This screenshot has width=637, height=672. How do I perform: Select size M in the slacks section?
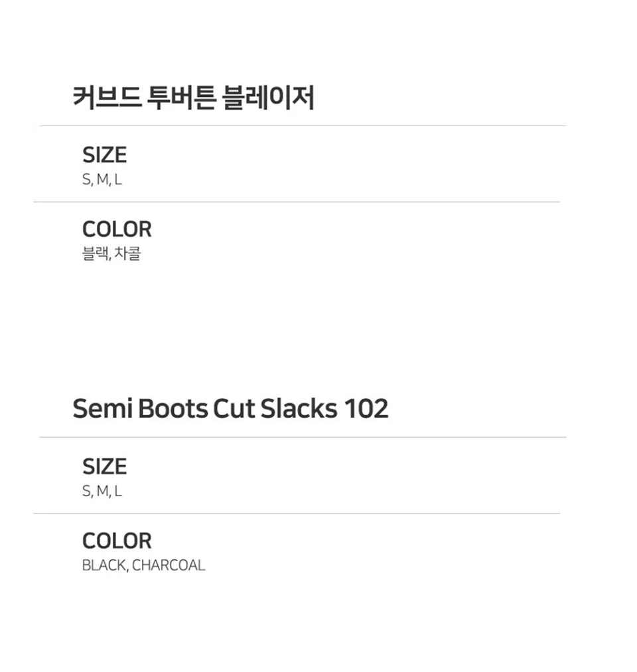(102, 492)
